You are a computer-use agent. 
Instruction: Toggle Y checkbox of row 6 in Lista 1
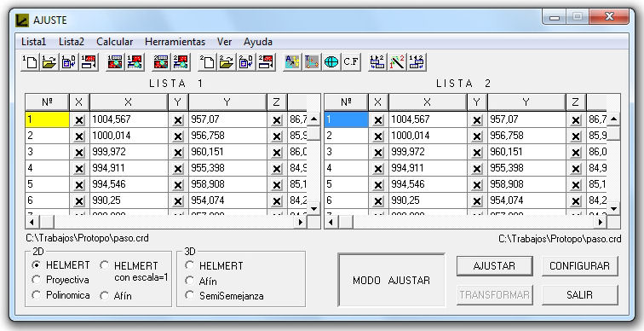pyautogui.click(x=178, y=201)
